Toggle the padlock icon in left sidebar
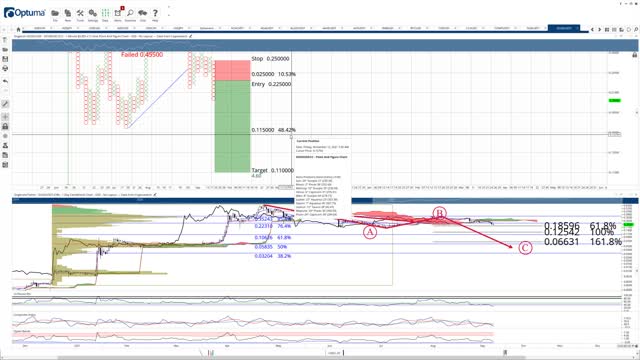The height and width of the screenshot is (360, 640). point(5,127)
